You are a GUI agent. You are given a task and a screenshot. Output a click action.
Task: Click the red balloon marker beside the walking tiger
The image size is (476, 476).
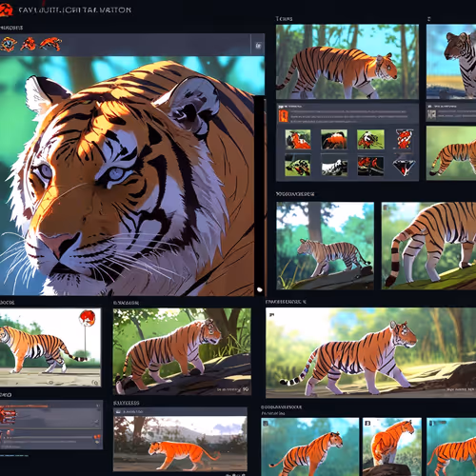(x=87, y=318)
